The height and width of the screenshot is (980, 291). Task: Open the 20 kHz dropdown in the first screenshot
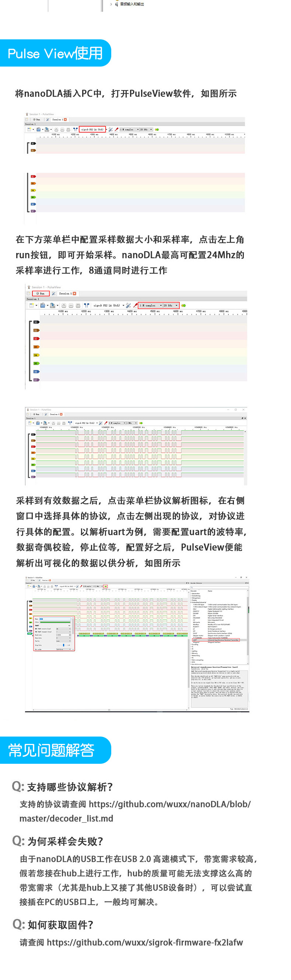tap(146, 129)
